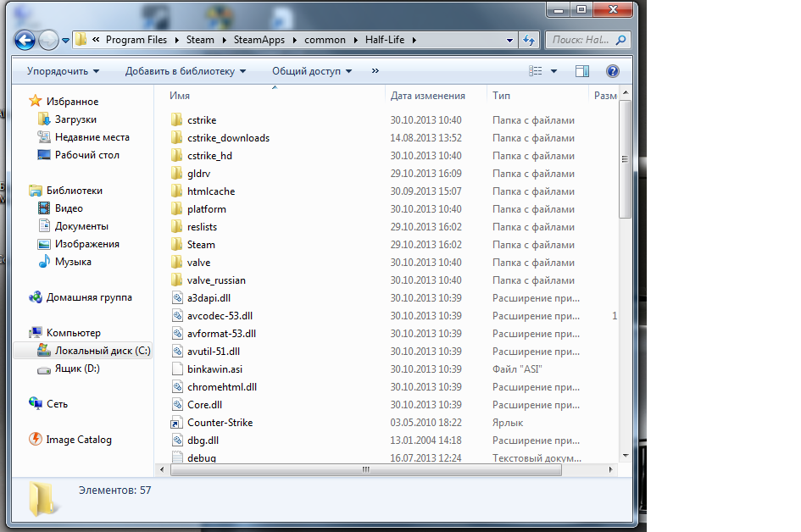Select the Steam folder icon in file list
Viewport: 801px width, 532px height.
pyautogui.click(x=177, y=245)
